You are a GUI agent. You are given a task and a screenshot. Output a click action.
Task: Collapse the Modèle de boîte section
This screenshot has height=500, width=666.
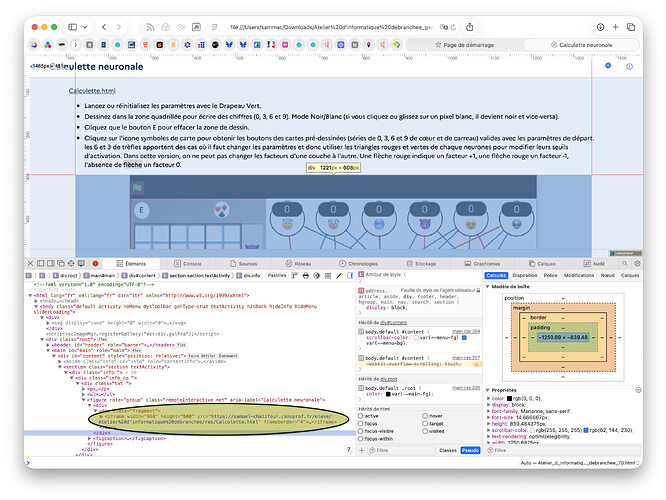click(488, 287)
